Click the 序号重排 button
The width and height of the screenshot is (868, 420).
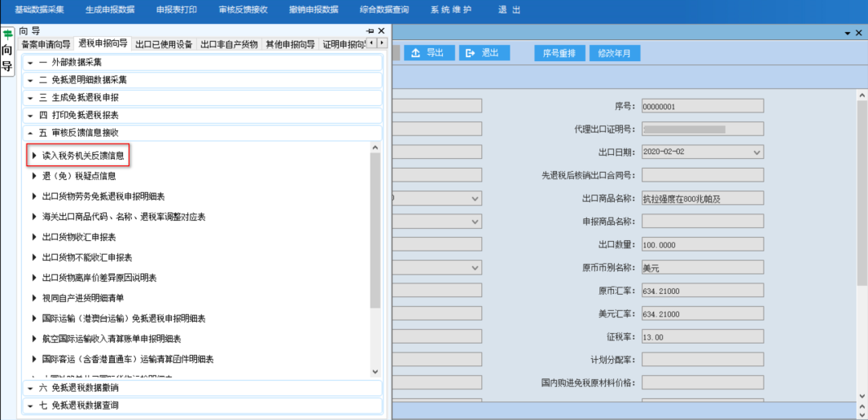(x=559, y=53)
